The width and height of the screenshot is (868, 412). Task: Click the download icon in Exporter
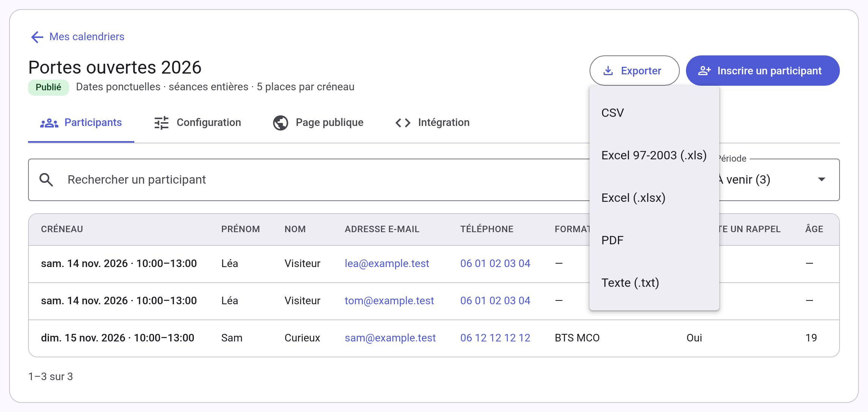[608, 71]
